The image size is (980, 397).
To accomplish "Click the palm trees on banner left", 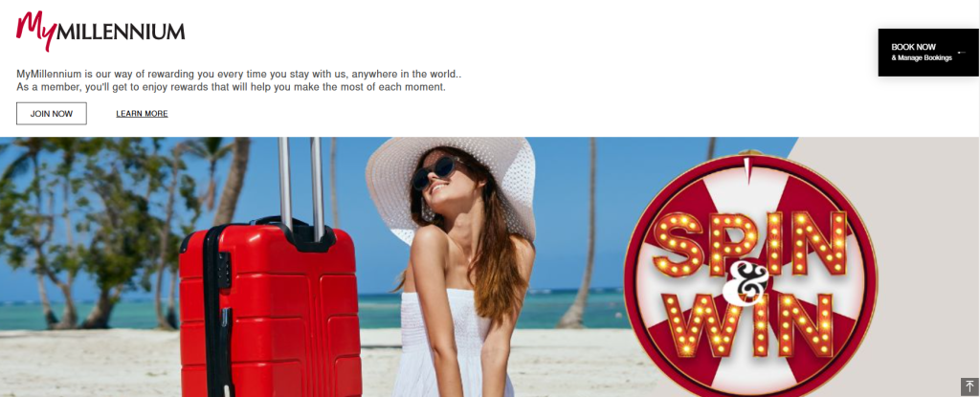I will 94,232.
